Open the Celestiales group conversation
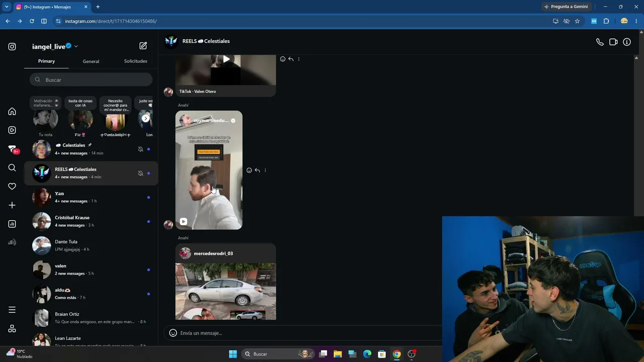 (91, 149)
